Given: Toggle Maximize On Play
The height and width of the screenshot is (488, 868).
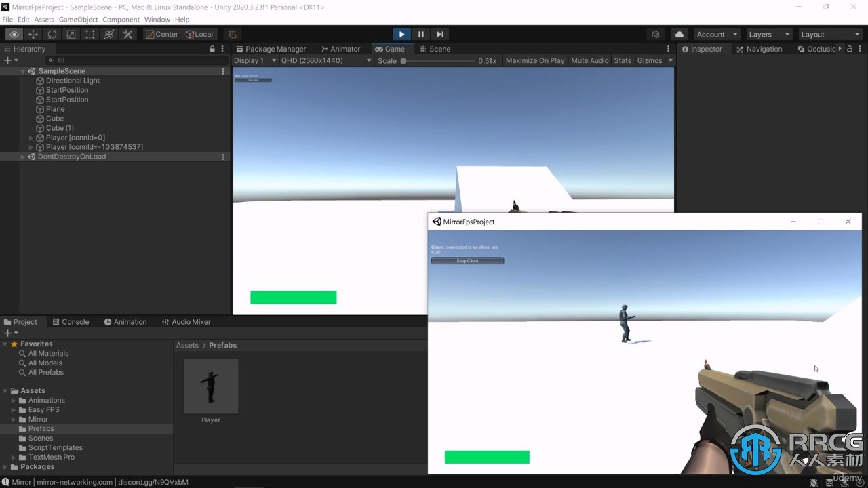Looking at the screenshot, I should (x=535, y=60).
